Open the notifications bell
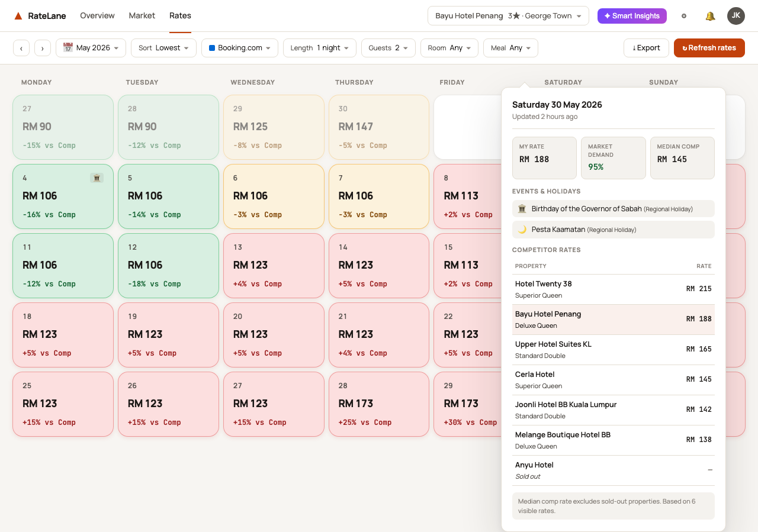The height and width of the screenshot is (532, 758). point(710,16)
